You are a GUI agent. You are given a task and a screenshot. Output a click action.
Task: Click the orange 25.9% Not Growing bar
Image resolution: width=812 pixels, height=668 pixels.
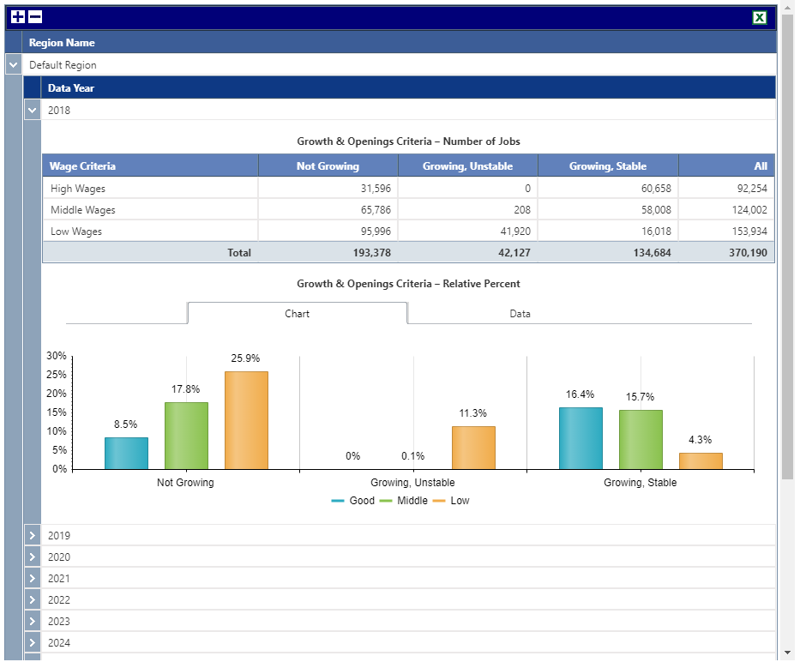coord(246,420)
